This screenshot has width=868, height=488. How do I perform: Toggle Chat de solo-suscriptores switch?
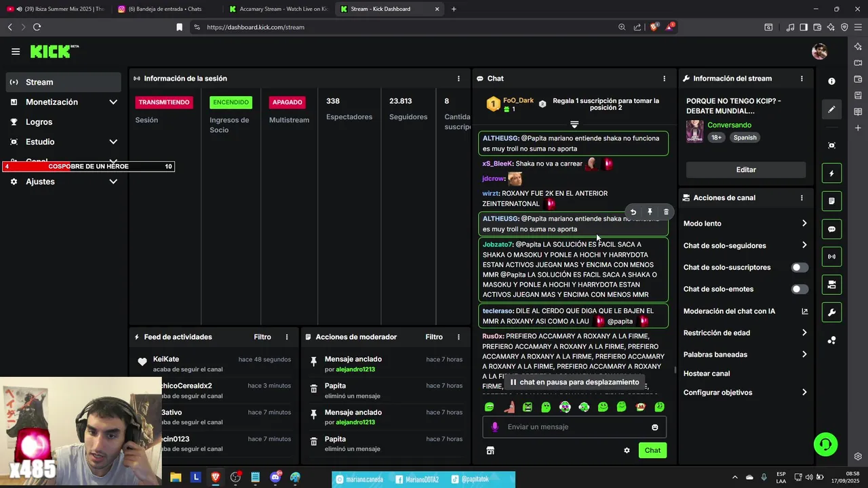(800, 268)
